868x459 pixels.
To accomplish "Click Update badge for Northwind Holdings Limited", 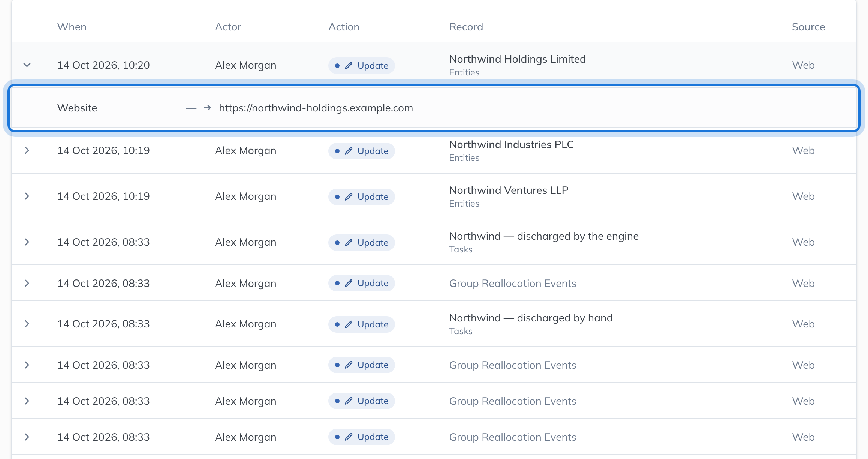I will point(362,66).
